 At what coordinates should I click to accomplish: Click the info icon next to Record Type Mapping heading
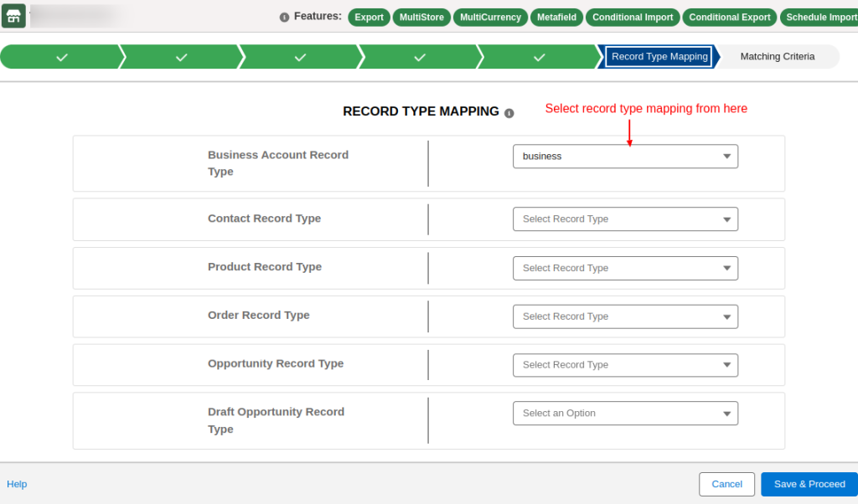pos(509,113)
